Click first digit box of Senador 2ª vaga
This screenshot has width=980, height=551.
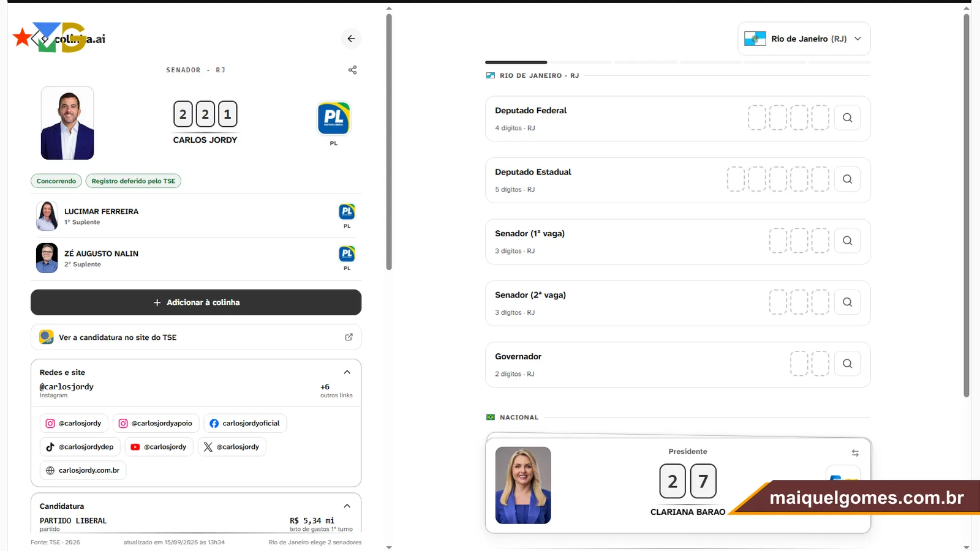pyautogui.click(x=778, y=302)
